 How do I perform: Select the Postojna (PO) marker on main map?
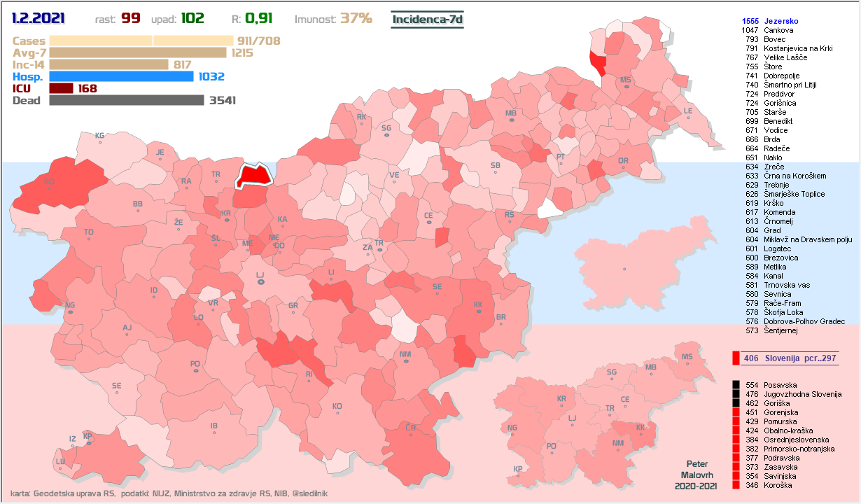[x=195, y=371]
